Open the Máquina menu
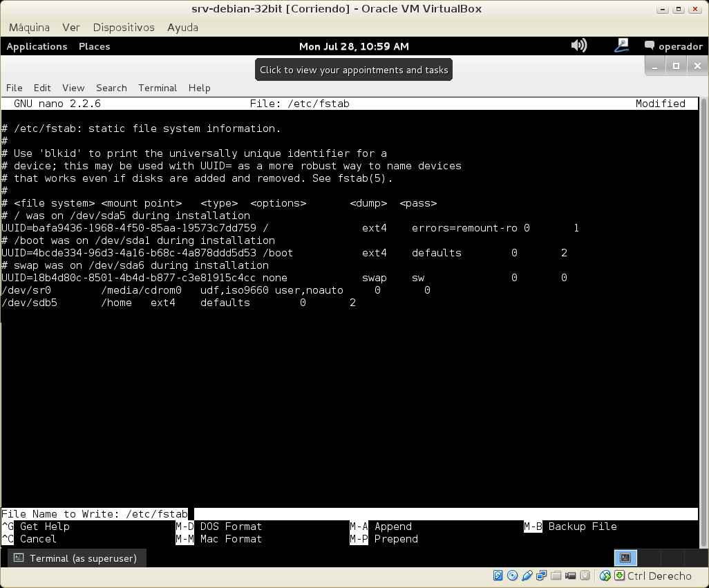Screen dimensions: 709x588 pos(29,28)
